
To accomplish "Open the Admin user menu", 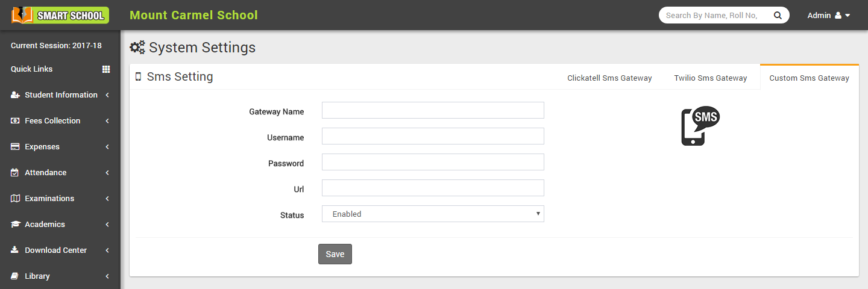I will coord(828,16).
